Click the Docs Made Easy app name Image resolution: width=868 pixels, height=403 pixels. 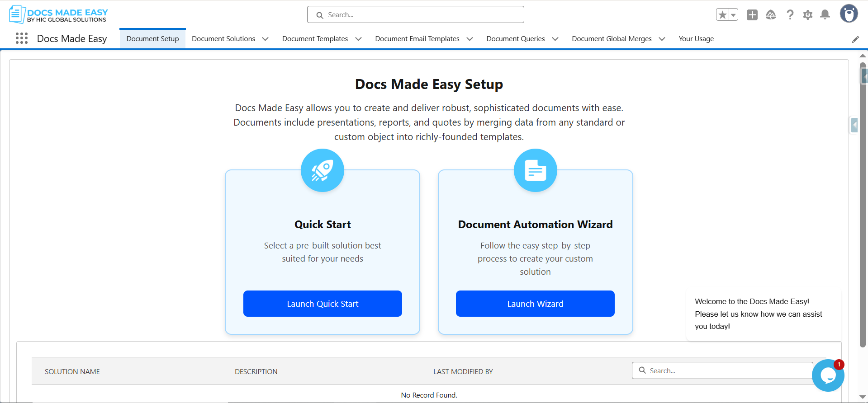point(72,39)
